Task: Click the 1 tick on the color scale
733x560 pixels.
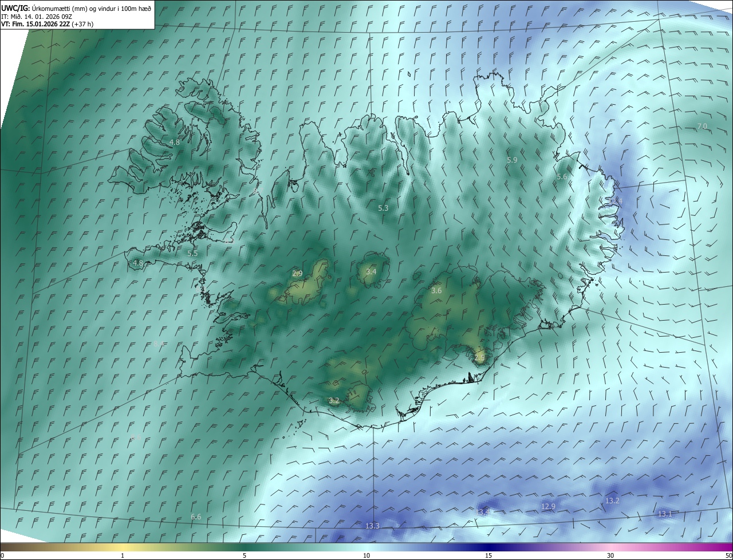Action: (123, 555)
